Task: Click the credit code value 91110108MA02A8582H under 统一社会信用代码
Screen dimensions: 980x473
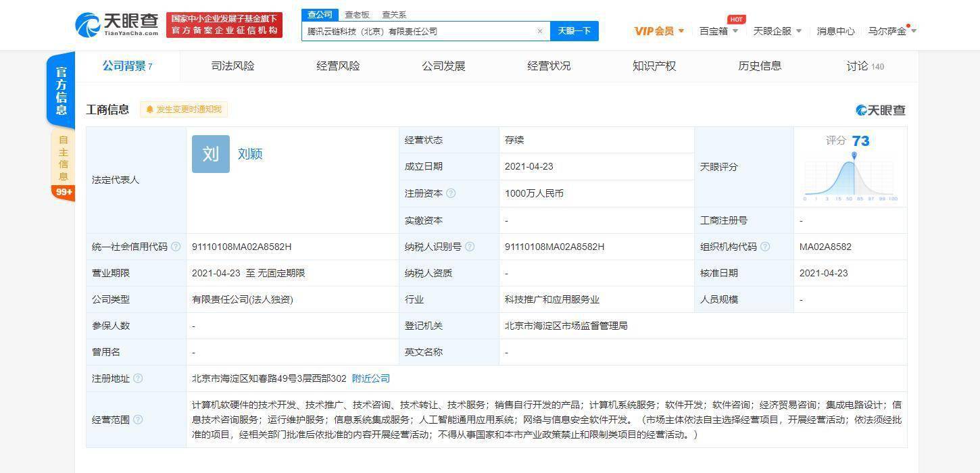Action: [x=242, y=247]
